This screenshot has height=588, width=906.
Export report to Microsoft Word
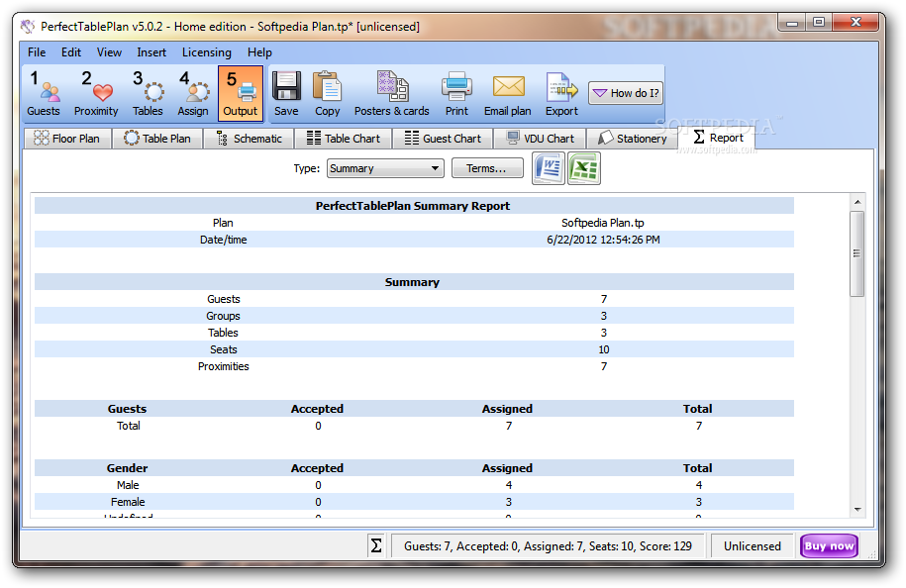click(x=549, y=168)
